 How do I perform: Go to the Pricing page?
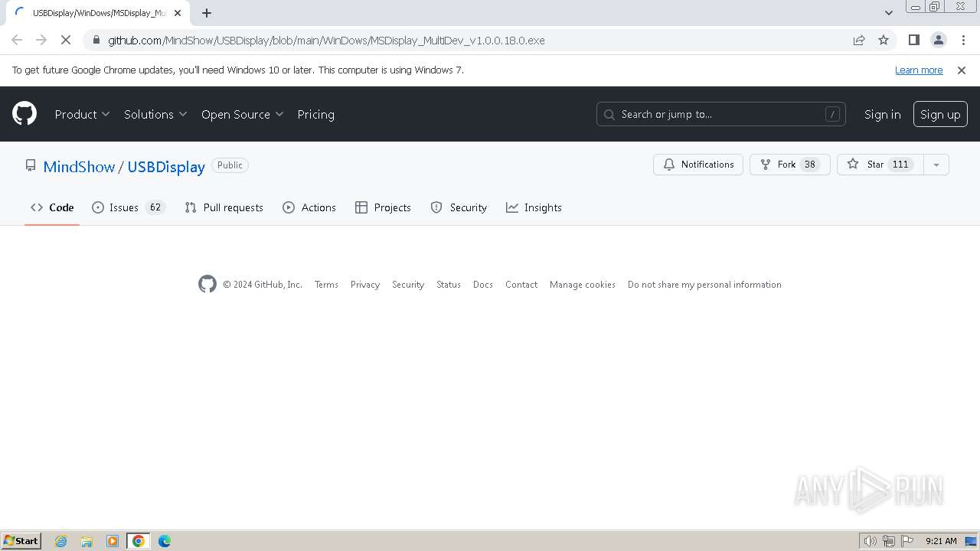pos(315,114)
